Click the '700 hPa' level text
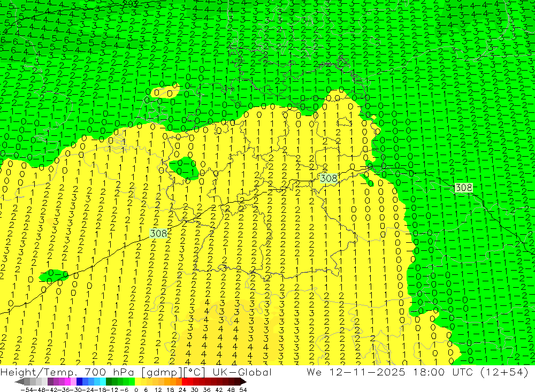Image resolution: width=535 pixels, height=392 pixels. 109,372
